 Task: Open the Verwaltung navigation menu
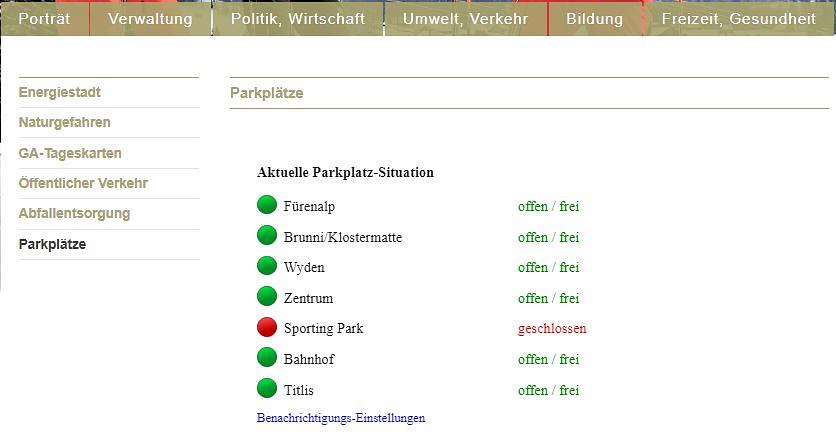pyautogui.click(x=150, y=19)
